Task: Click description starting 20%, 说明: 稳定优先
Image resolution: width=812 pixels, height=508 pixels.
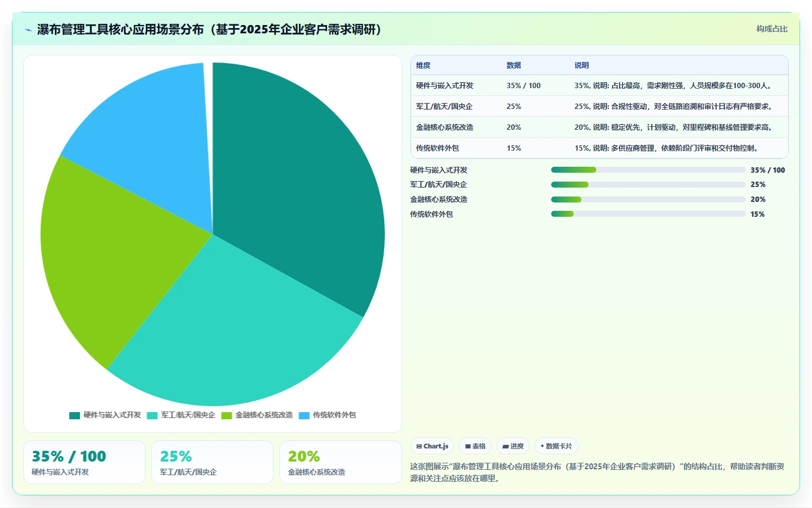Action: pyautogui.click(x=673, y=127)
